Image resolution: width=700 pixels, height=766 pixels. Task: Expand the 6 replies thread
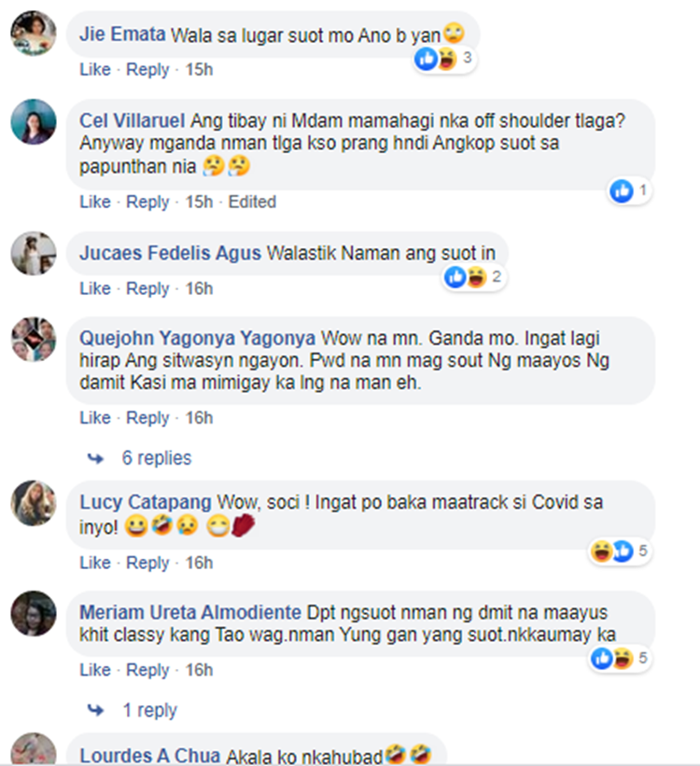[x=157, y=458]
